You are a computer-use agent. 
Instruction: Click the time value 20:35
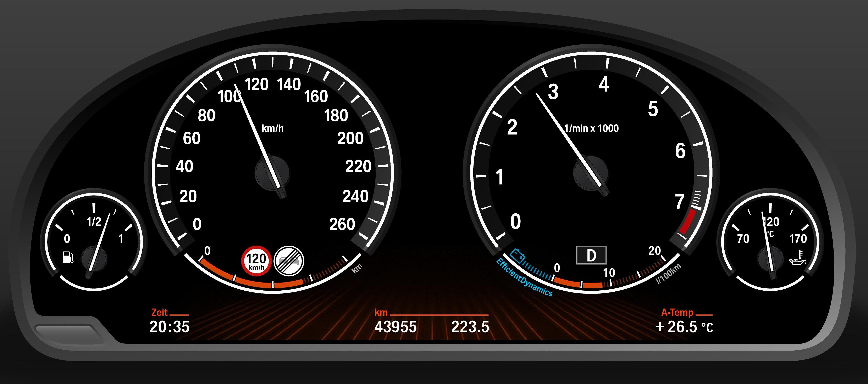click(x=170, y=327)
